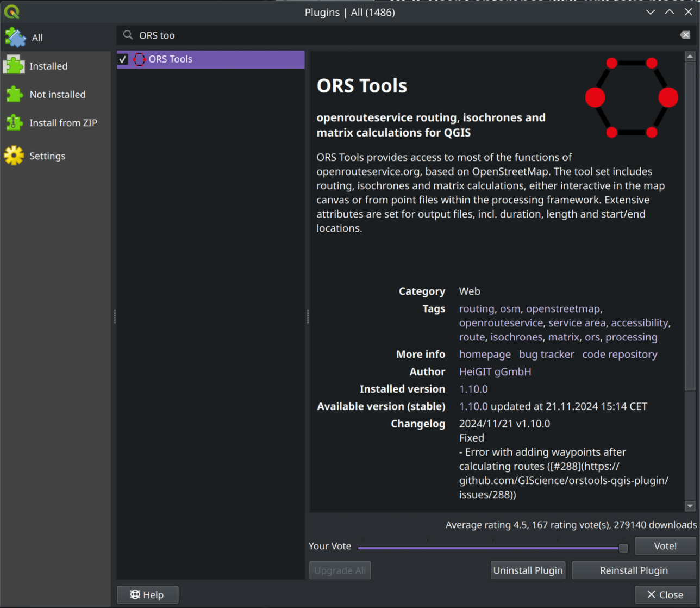The height and width of the screenshot is (608, 700).
Task: Click the ORS Tools heading
Action: click(x=362, y=86)
